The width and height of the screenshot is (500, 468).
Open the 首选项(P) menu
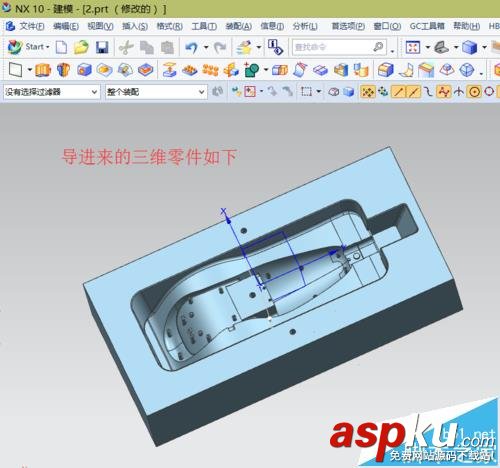coord(348,26)
